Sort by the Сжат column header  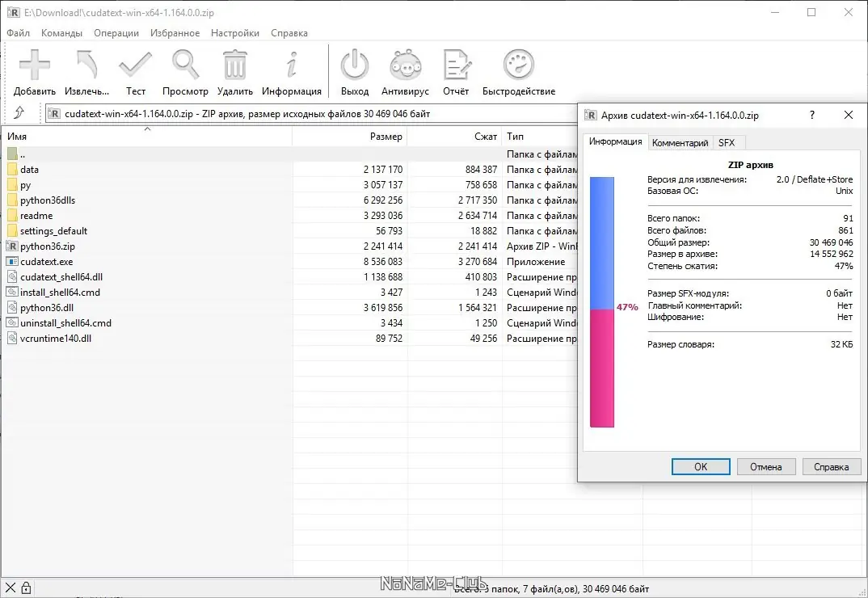(x=454, y=137)
